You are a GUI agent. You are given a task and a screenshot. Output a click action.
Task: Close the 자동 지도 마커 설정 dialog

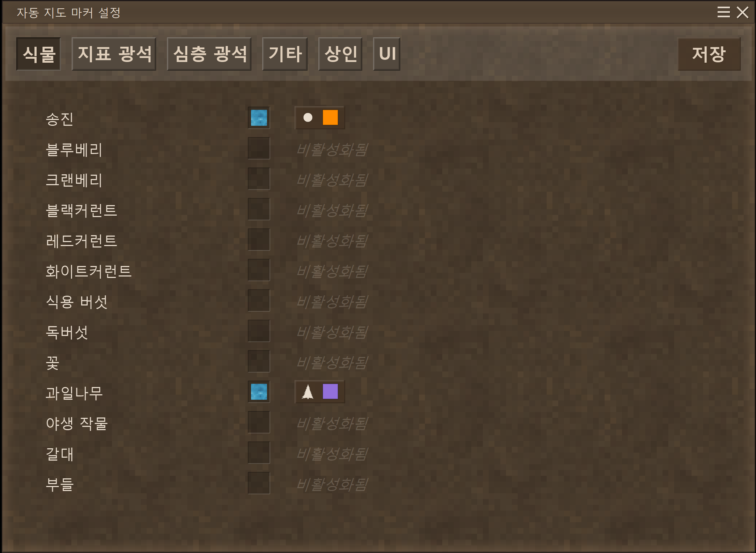(x=743, y=12)
